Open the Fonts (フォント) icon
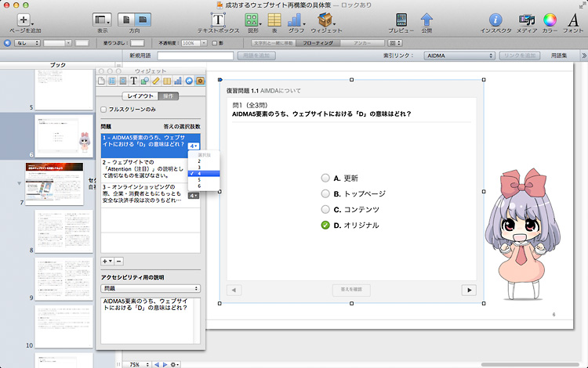This screenshot has width=588, height=368. pos(573,20)
